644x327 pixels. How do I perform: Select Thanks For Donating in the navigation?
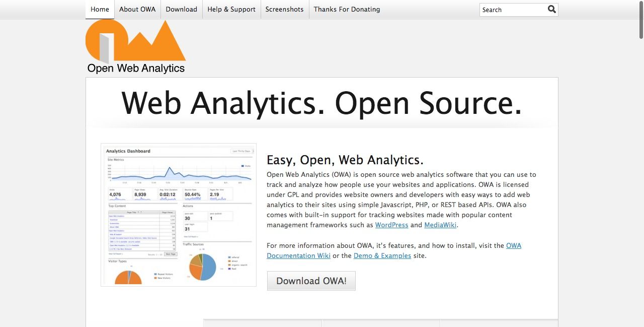point(346,9)
